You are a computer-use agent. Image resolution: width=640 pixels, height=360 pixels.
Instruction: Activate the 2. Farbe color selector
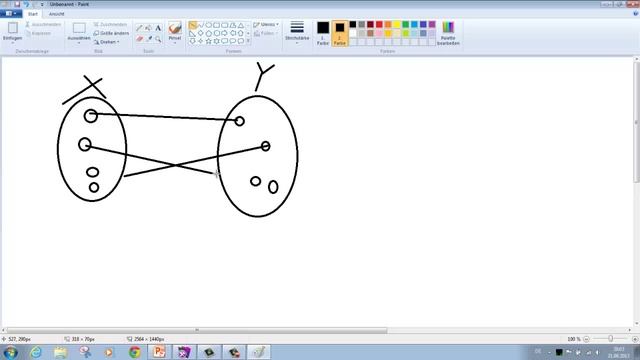(340, 33)
